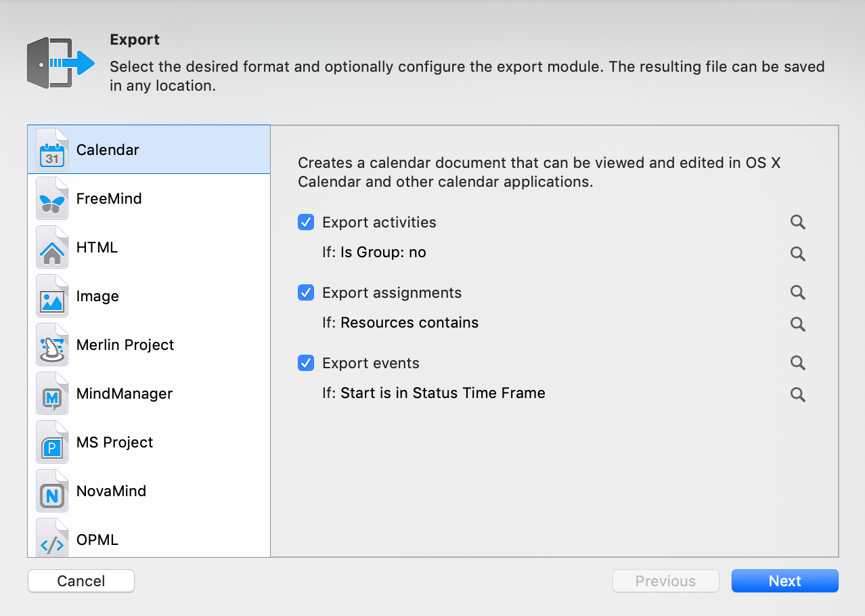Click the Cancel button

click(x=81, y=581)
